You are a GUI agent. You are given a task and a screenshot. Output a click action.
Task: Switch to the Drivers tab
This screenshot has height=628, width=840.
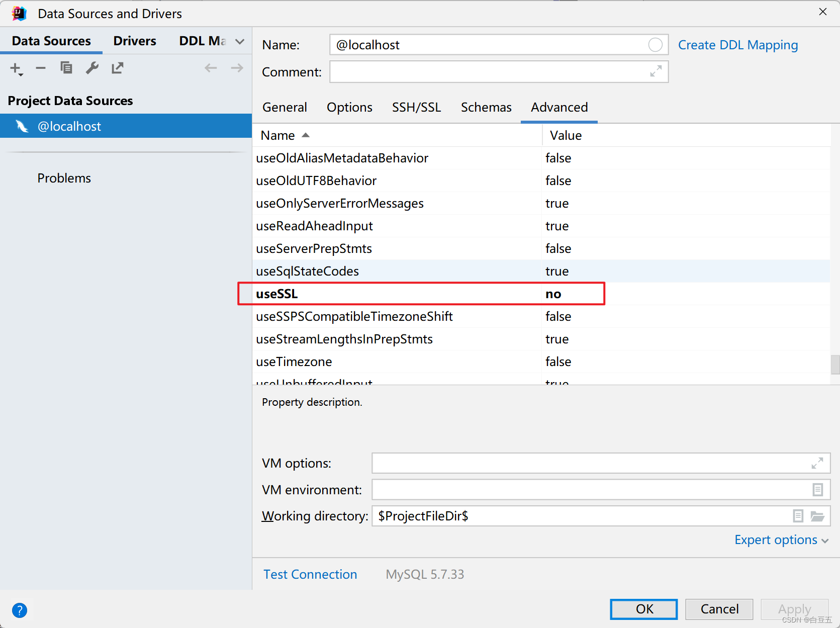coord(135,41)
